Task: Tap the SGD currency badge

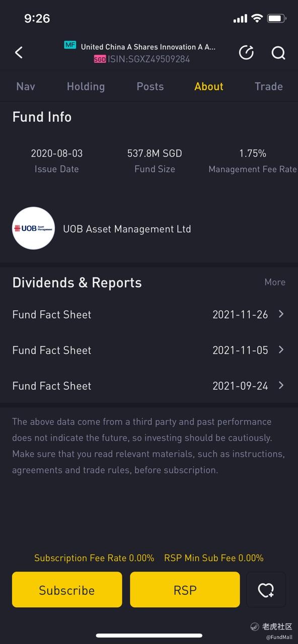Action: [100, 59]
